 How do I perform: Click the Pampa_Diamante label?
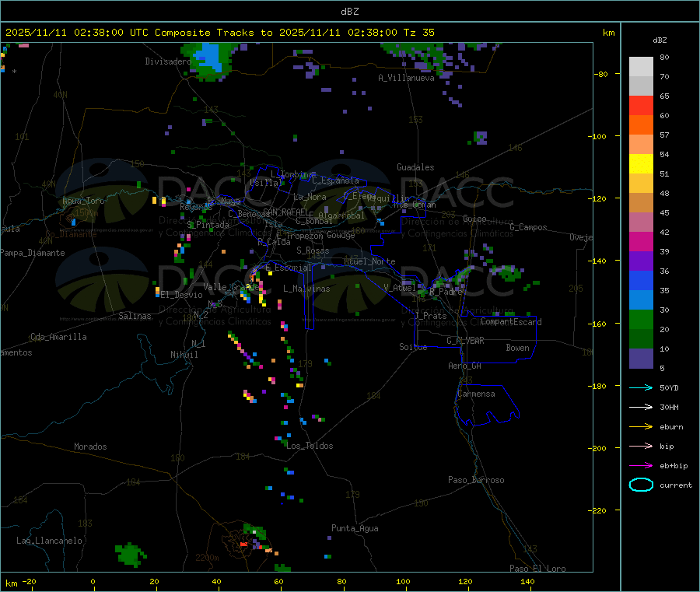[33, 253]
